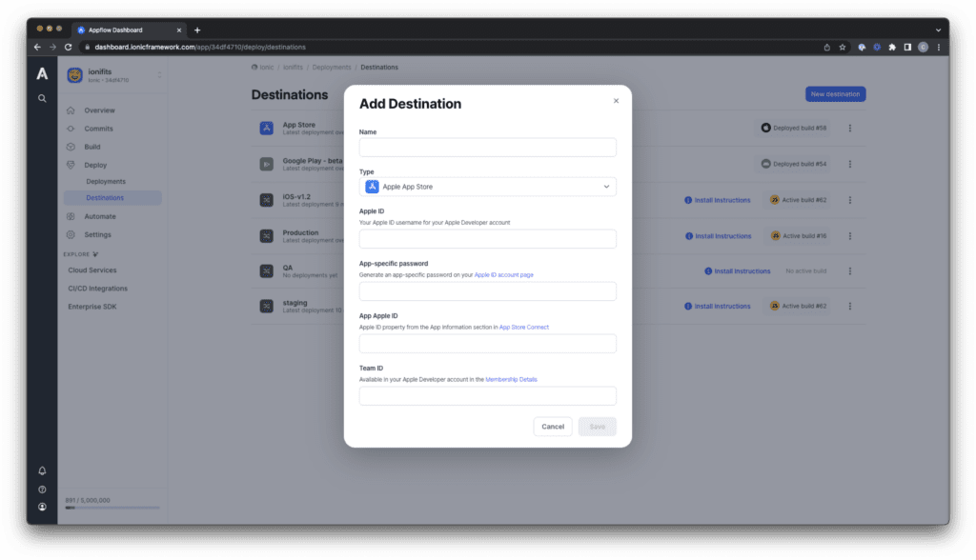
Task: Open the search icon in left rail
Action: [42, 98]
